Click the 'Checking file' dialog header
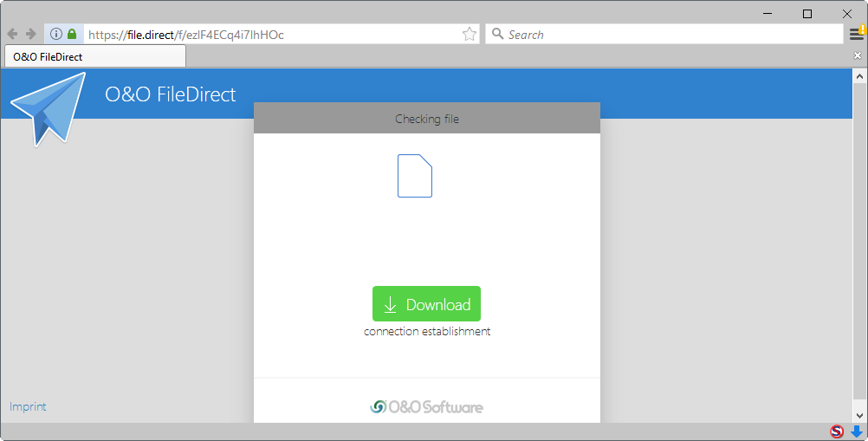This screenshot has width=868, height=441. coord(427,118)
